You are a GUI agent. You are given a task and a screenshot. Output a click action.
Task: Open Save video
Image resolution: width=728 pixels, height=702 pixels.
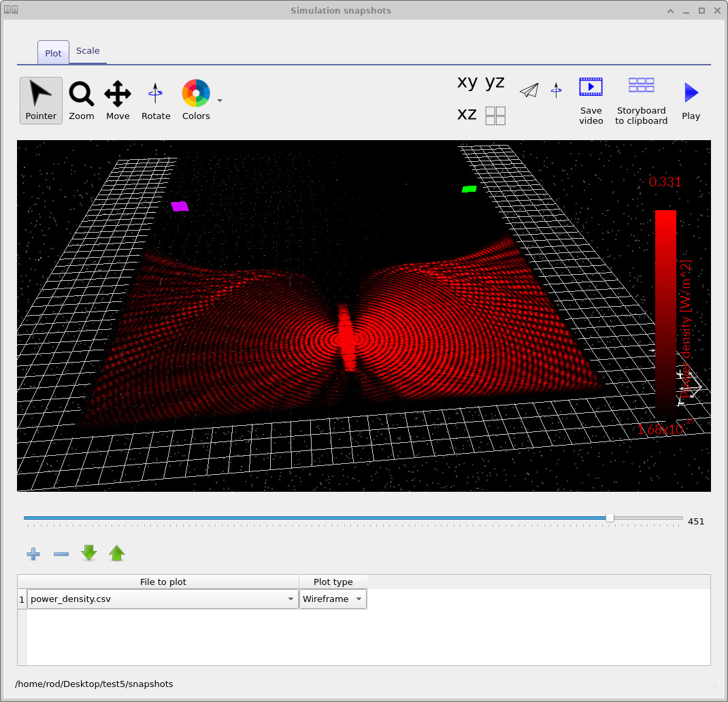591,100
